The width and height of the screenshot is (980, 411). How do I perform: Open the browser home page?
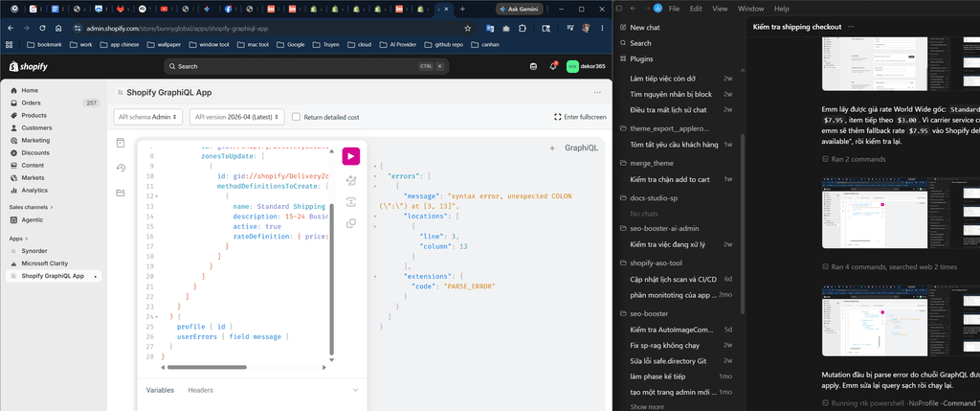[58, 28]
